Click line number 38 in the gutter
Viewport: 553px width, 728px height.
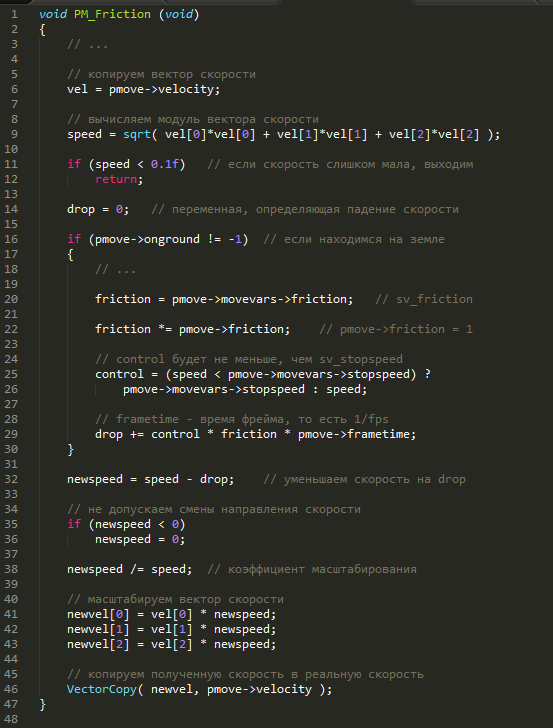pos(11,569)
